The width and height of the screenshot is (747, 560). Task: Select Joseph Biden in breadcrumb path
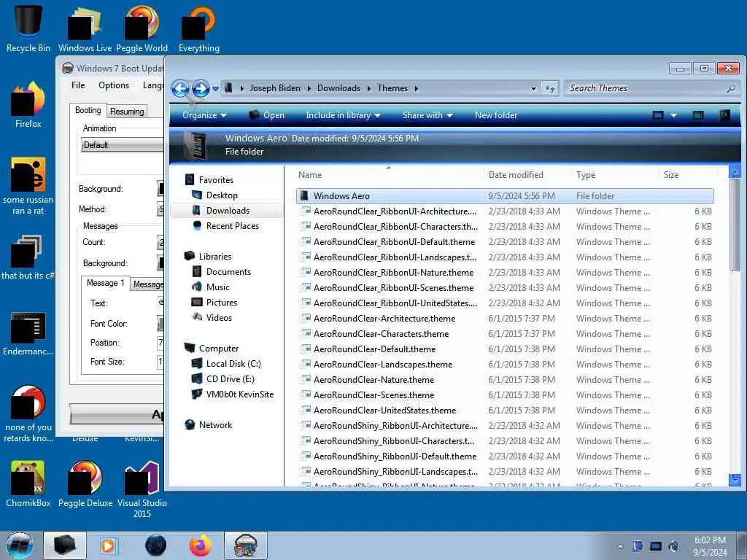(x=275, y=88)
